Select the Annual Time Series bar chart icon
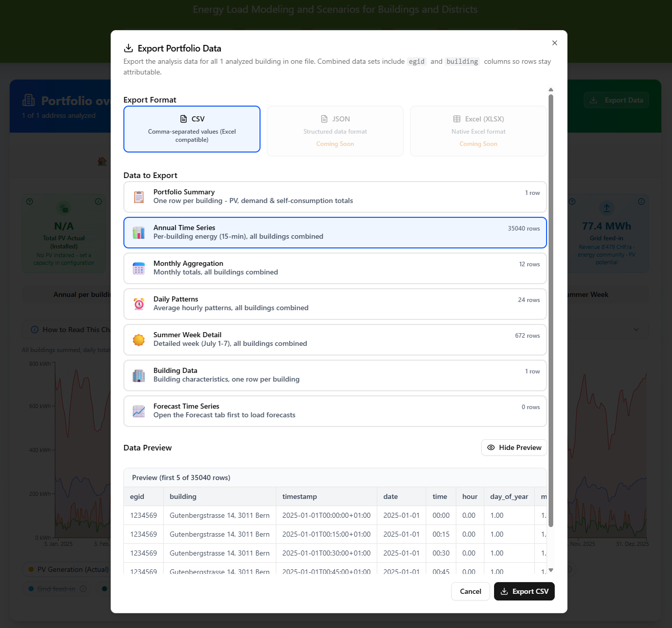Screen dimensions: 672x628 [x=139, y=233]
